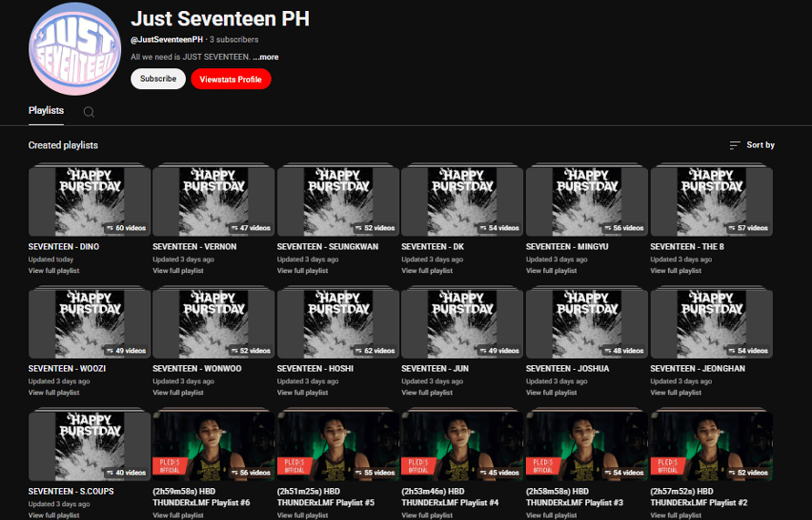Open the SEVENTEEN - DINO playlist thumbnail
Screen dimensions: 812x520
tap(89, 201)
